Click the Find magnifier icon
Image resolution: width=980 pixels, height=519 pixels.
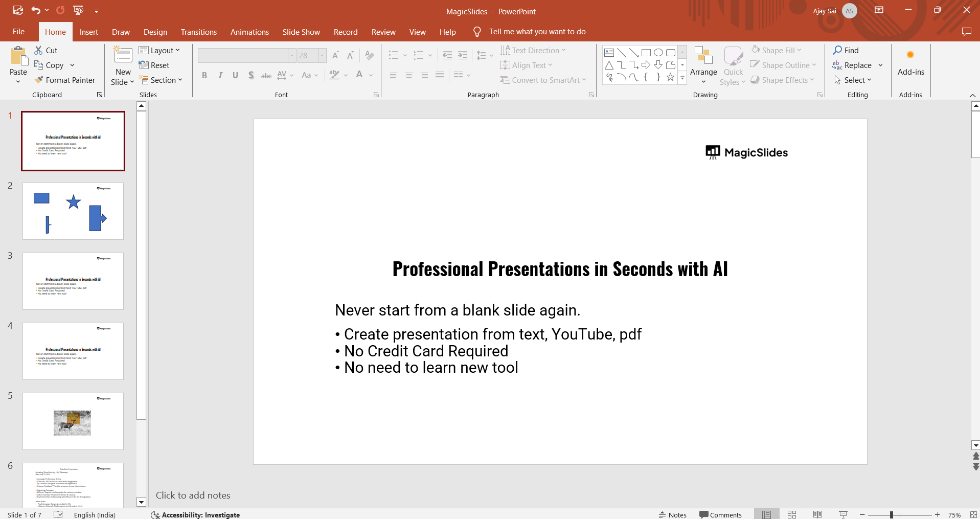(837, 50)
